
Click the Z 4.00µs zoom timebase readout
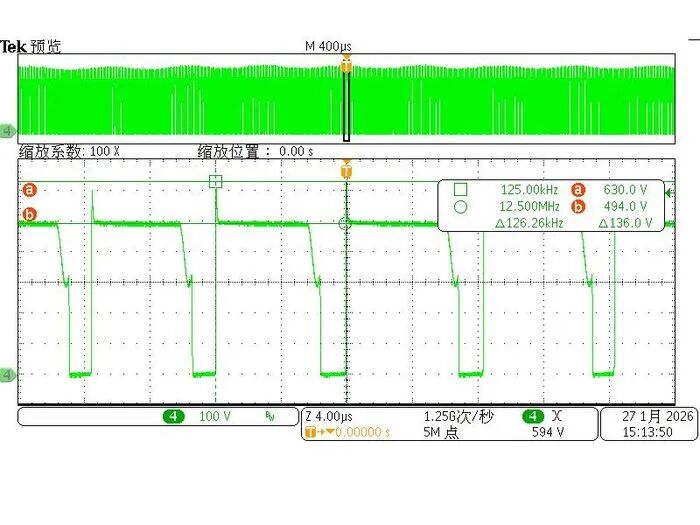[329, 417]
